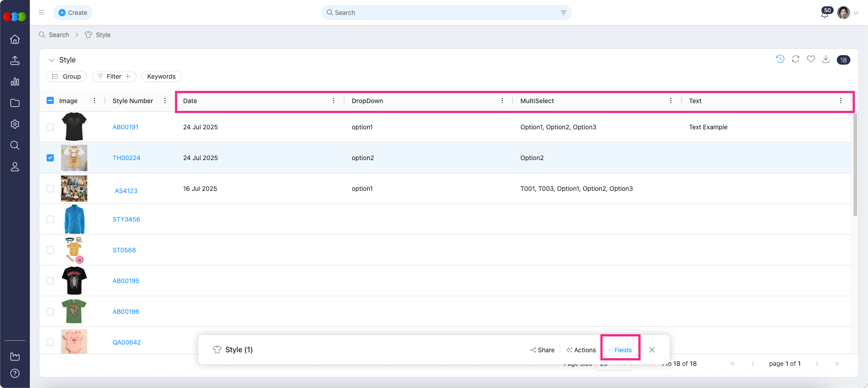Click the Create button

[x=73, y=13]
